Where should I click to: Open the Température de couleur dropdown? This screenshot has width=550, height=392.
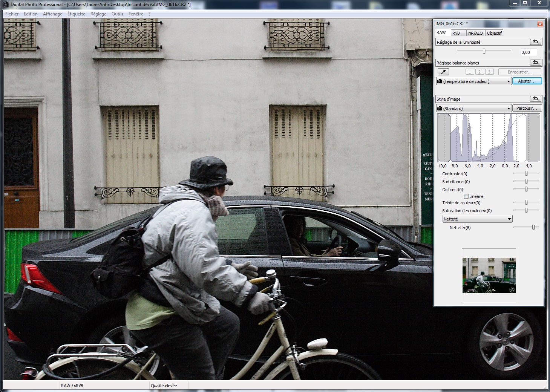[474, 81]
